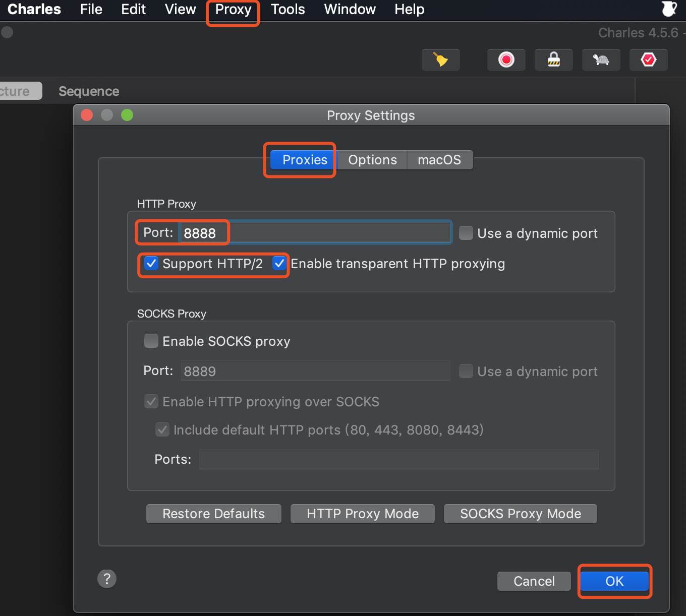This screenshot has width=686, height=616.
Task: Click the HTTP Proxy Mode button
Action: pos(363,514)
